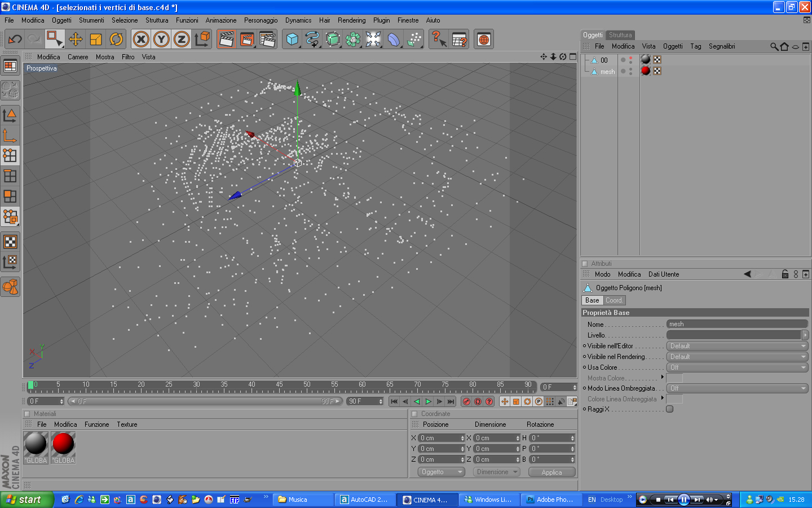Toggle the Z axis lock

click(182, 40)
